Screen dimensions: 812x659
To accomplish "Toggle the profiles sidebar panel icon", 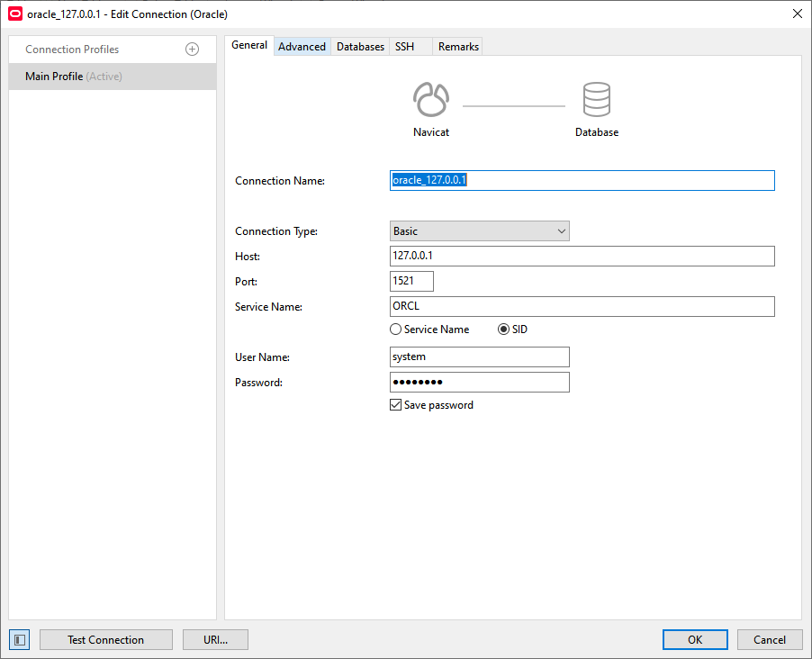I will pos(20,640).
